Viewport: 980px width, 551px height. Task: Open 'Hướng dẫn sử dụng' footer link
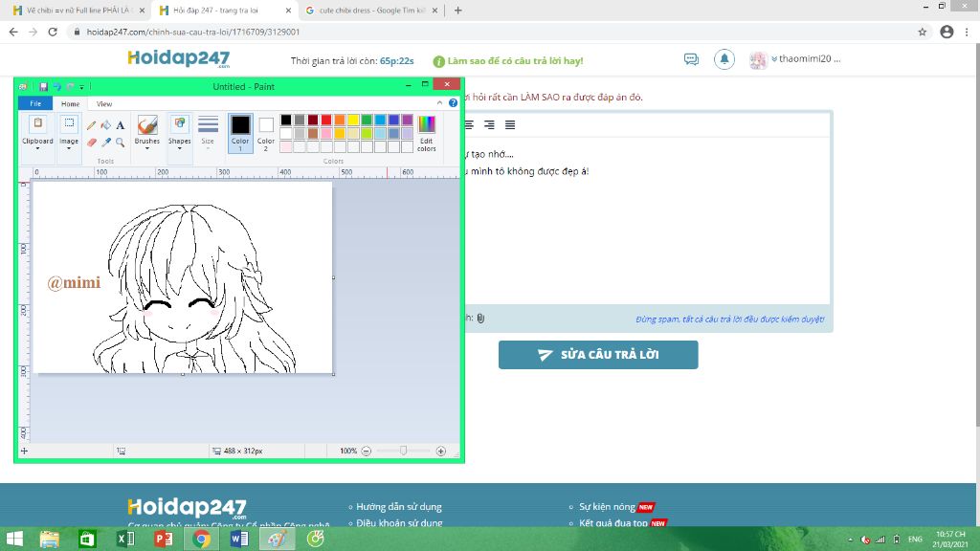(399, 507)
